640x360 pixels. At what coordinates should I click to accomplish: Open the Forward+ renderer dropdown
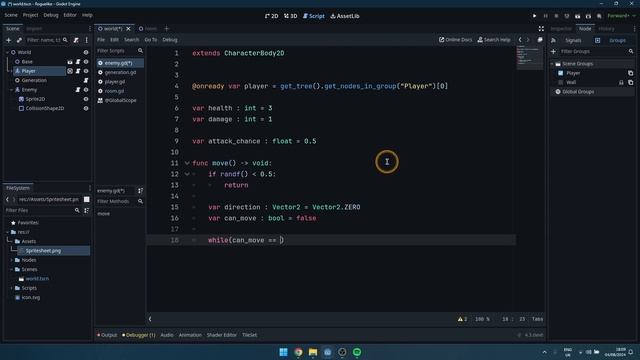[621, 16]
